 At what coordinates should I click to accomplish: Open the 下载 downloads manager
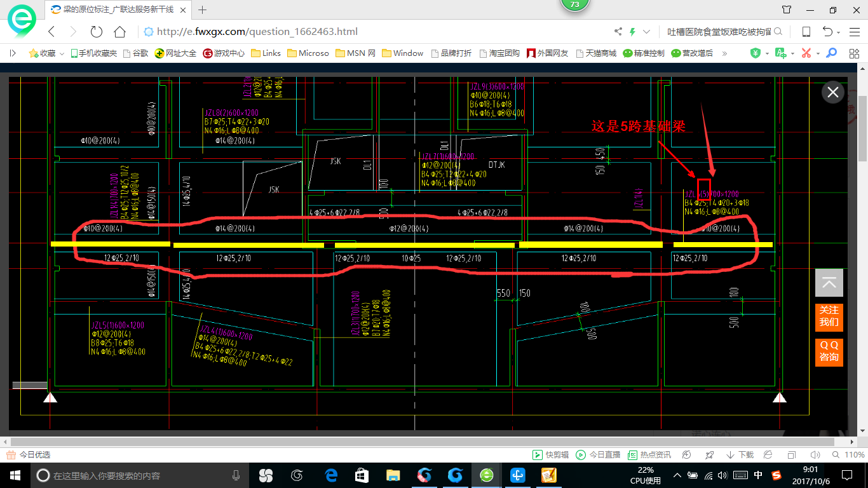(x=740, y=455)
